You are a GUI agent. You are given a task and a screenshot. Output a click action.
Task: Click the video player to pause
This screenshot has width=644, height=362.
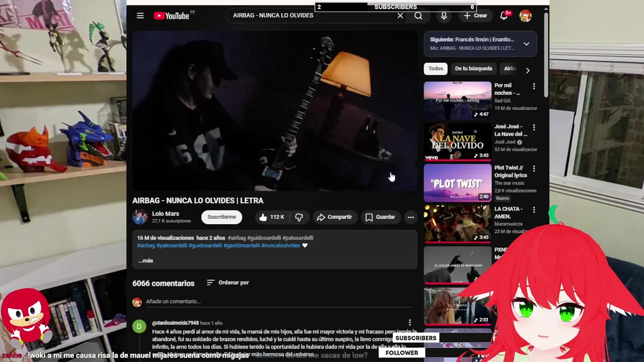tap(275, 111)
